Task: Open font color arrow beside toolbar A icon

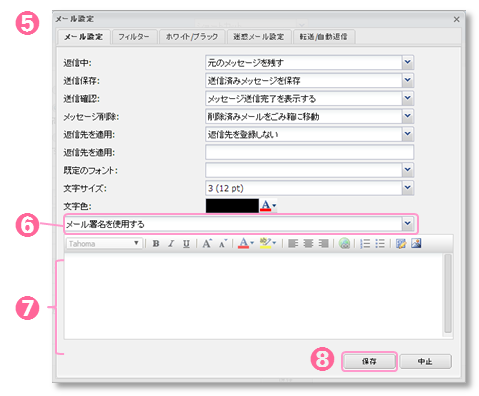Action: tap(252, 243)
